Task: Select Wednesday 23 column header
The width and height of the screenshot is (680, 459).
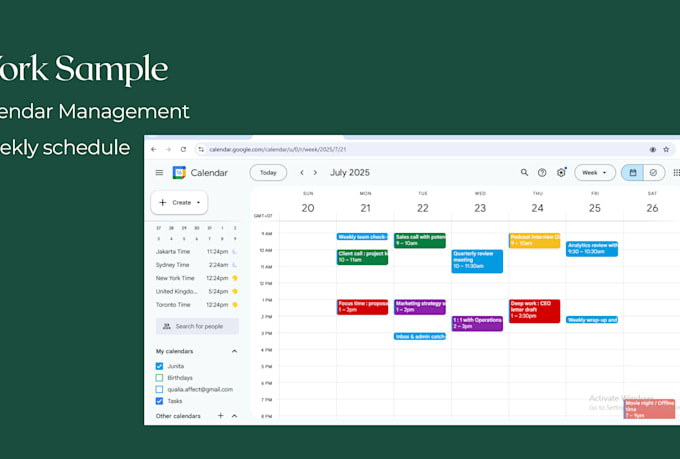Action: tap(480, 203)
